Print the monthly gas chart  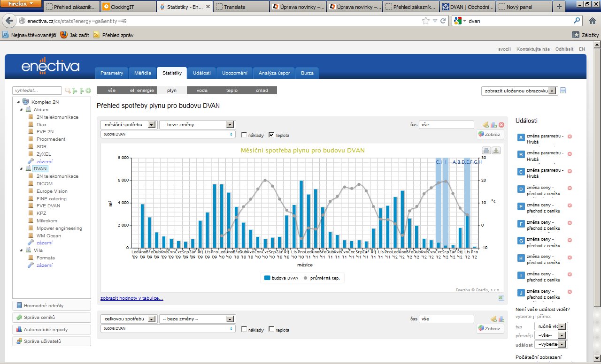pyautogui.click(x=487, y=150)
